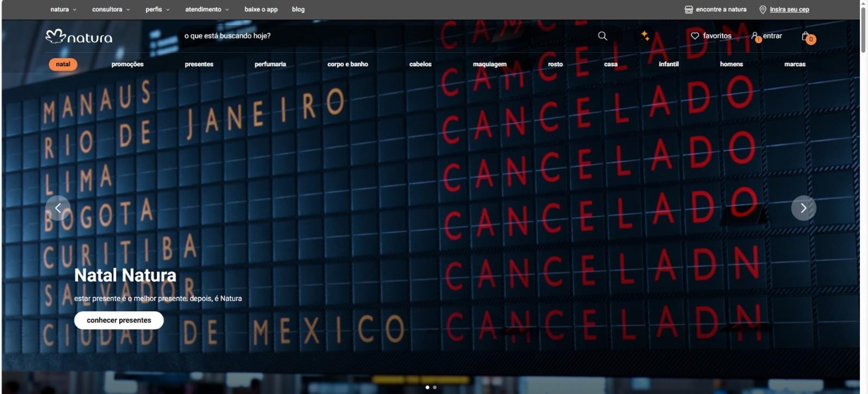868x394 pixels.
Task: Click the Natura logo
Action: [x=79, y=36]
